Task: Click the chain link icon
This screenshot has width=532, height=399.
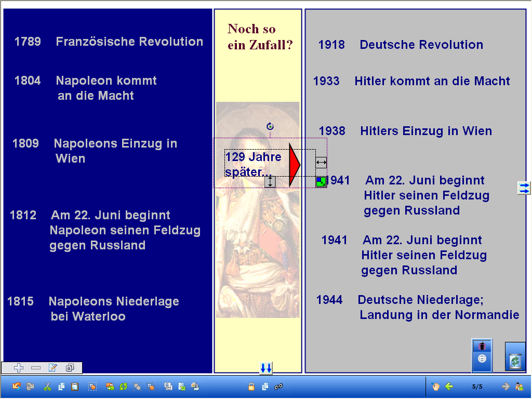Action: click(x=278, y=386)
